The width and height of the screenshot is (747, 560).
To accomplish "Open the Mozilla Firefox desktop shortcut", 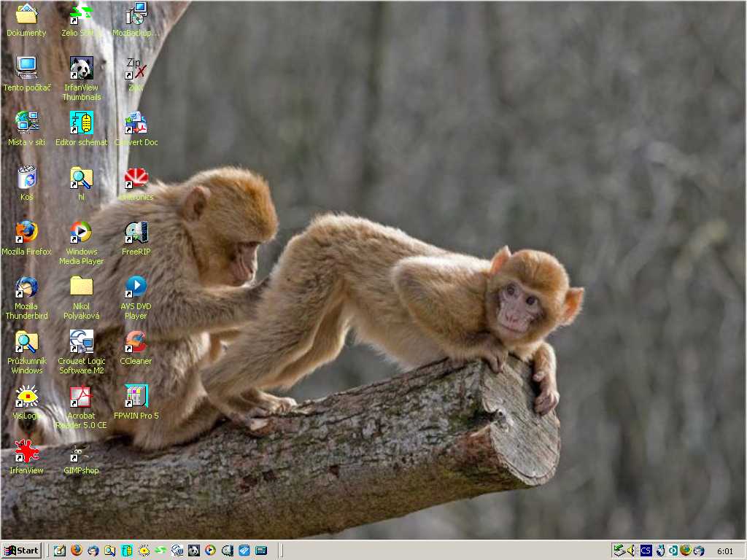I will click(x=27, y=232).
